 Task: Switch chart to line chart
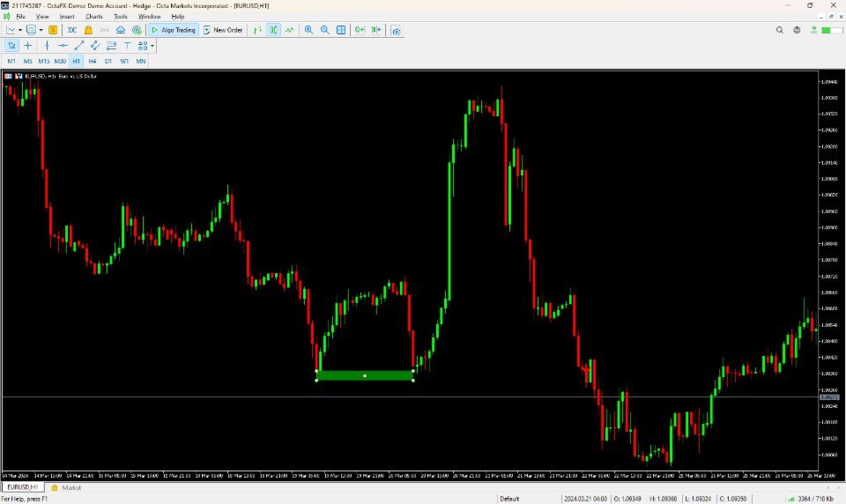tap(290, 30)
